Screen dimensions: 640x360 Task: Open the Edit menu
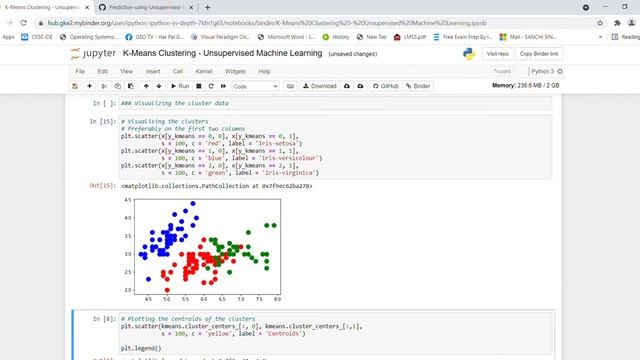point(102,71)
